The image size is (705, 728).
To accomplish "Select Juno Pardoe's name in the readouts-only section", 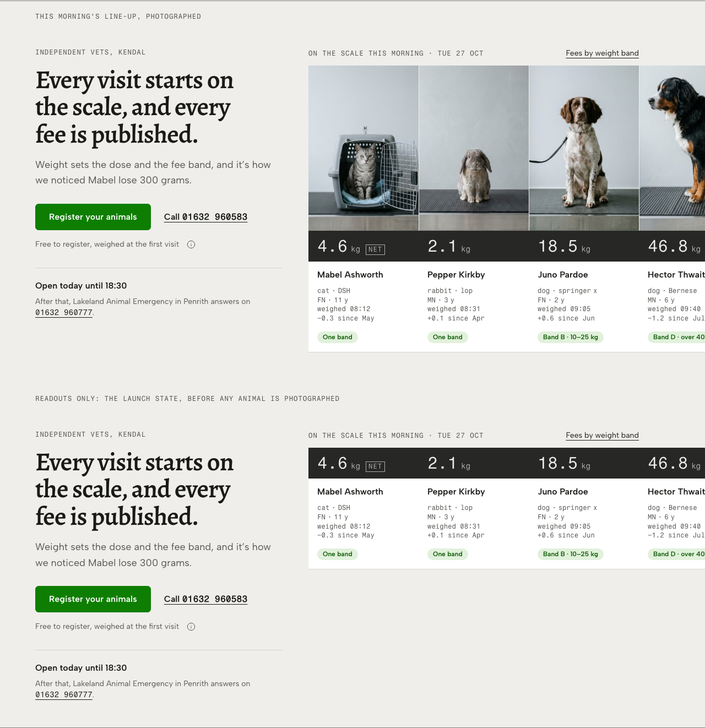I will click(563, 492).
